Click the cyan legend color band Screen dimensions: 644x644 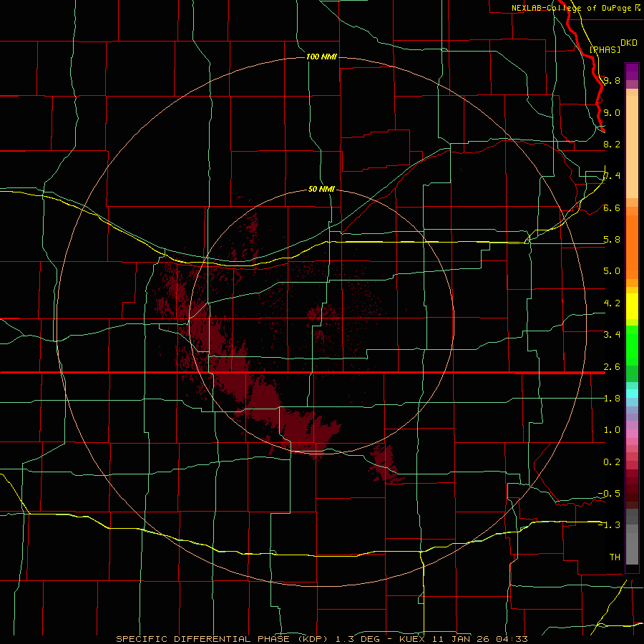(632, 394)
